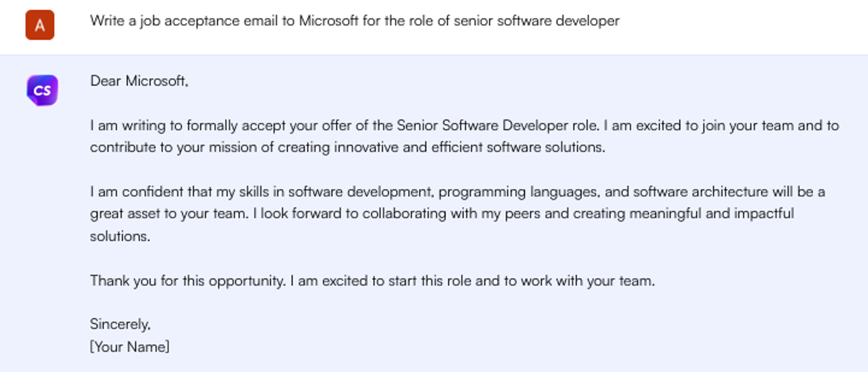Click the 'Dear Microsoft,' greeting line
The image size is (868, 372).
pyautogui.click(x=139, y=81)
